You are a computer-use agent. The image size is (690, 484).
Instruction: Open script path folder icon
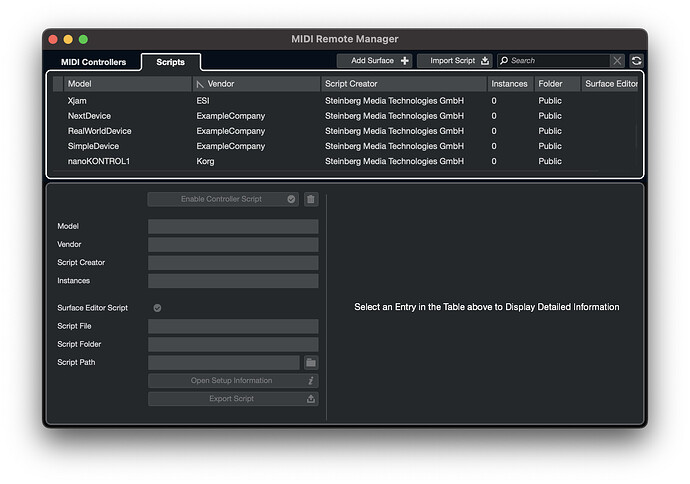[x=311, y=363]
